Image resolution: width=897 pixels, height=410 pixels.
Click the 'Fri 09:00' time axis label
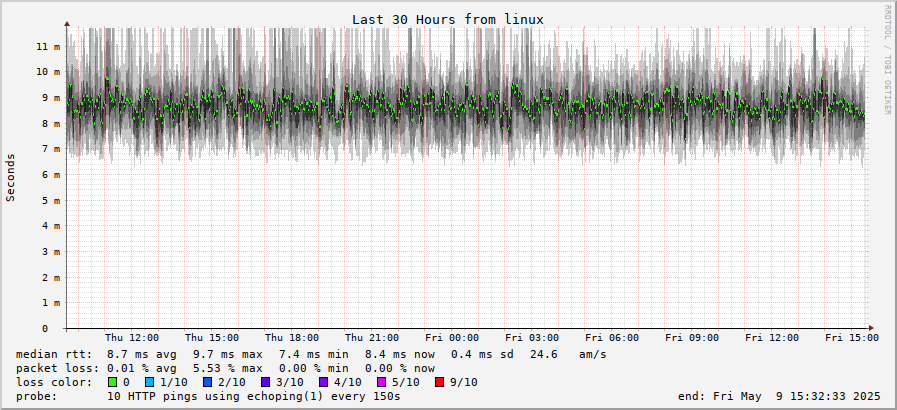click(x=692, y=338)
